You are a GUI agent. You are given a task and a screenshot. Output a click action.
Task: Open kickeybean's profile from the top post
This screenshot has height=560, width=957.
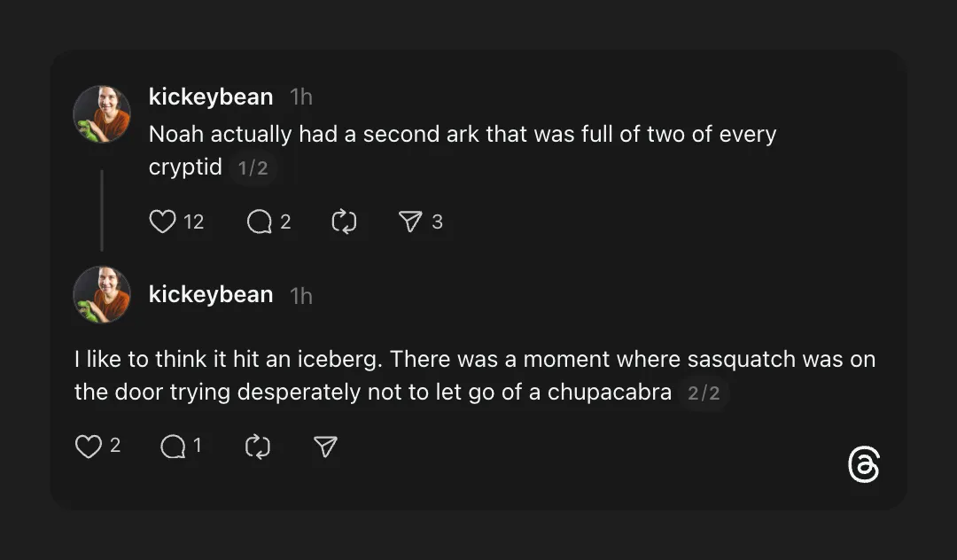click(x=211, y=97)
